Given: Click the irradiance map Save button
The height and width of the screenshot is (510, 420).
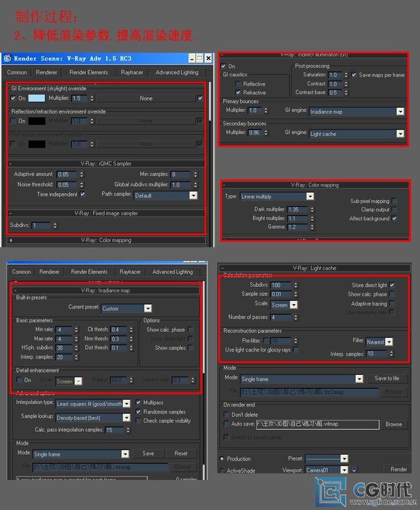Looking at the screenshot, I should (x=148, y=454).
